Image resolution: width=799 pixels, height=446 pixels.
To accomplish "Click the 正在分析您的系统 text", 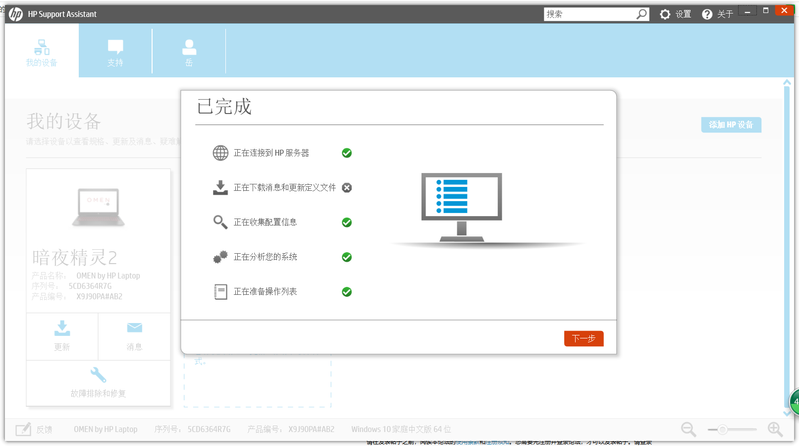I will [x=265, y=257].
